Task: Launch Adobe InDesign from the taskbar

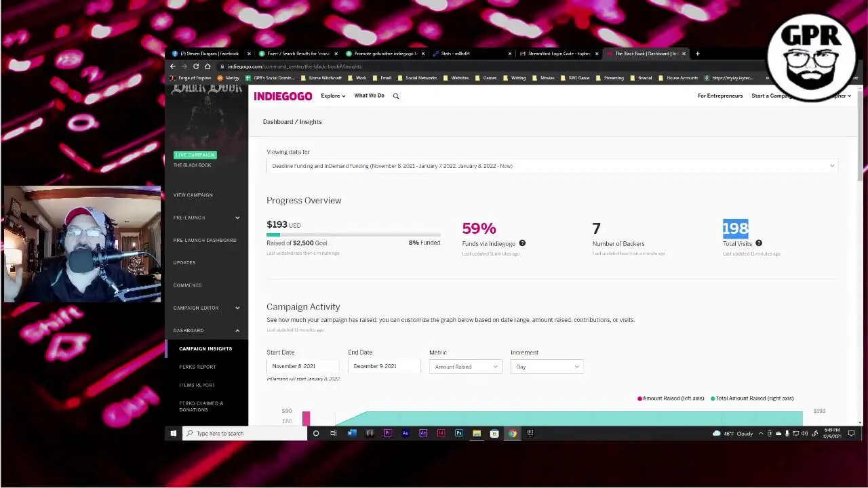Action: [441, 433]
